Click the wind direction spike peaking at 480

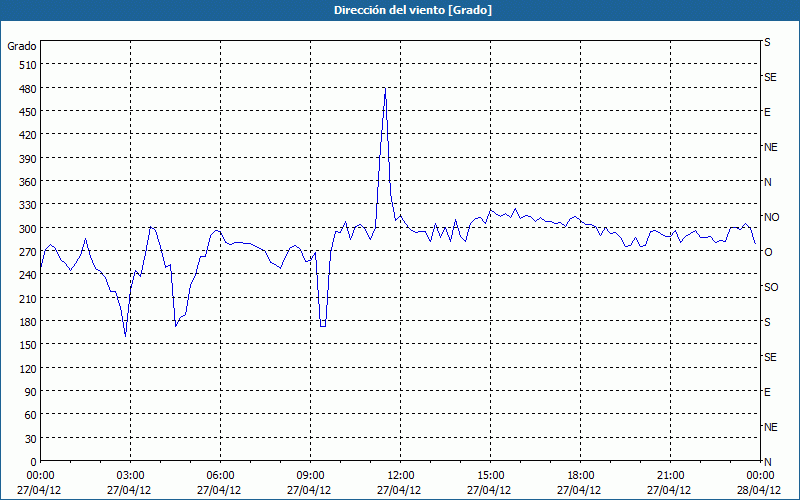(385, 89)
